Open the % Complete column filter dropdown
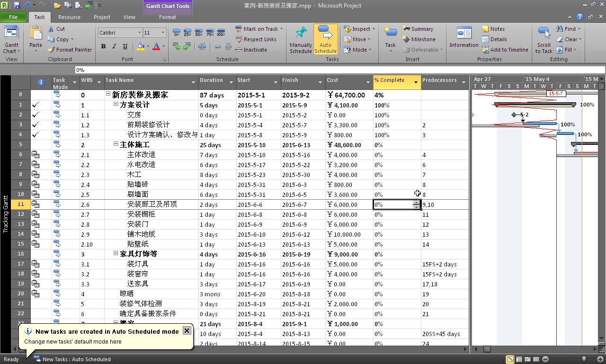This screenshot has height=364, width=606. coord(416,82)
